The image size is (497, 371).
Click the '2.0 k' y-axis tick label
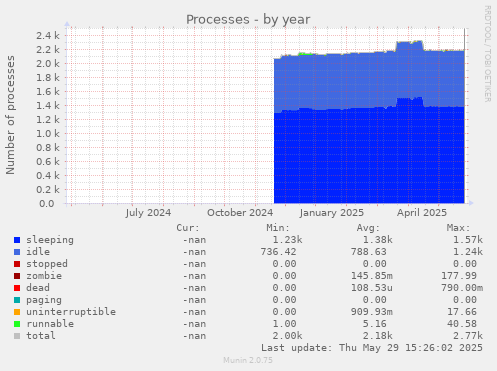pyautogui.click(x=48, y=64)
